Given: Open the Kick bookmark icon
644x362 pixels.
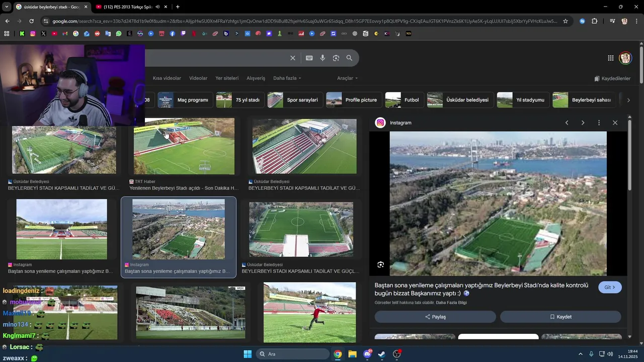Looking at the screenshot, I should [x=22, y=34].
